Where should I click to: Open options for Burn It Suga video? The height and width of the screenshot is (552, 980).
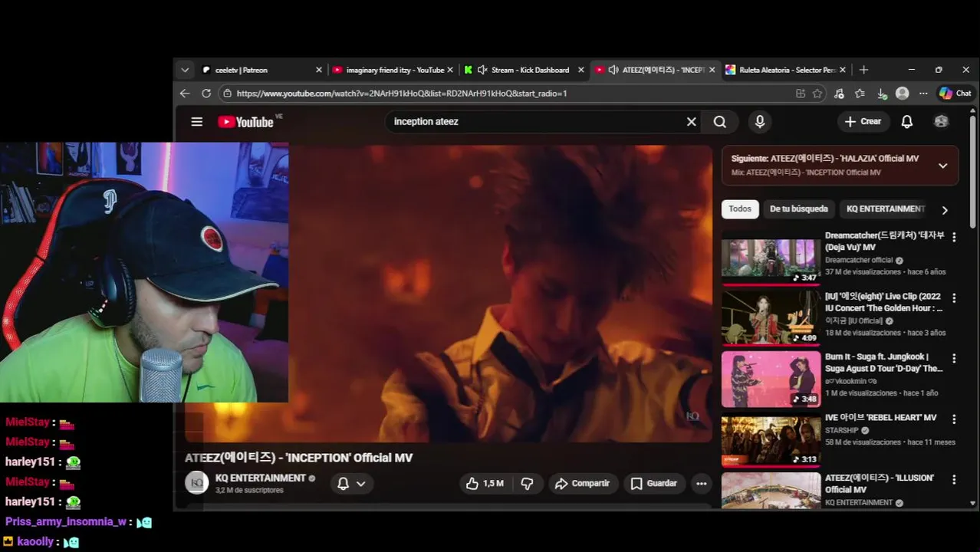tap(954, 358)
